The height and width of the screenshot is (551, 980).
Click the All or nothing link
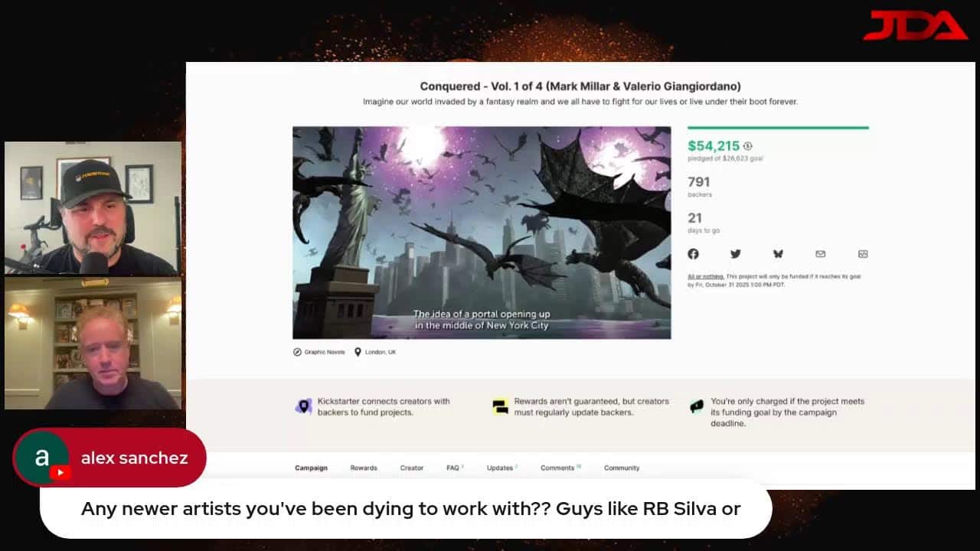(x=704, y=276)
